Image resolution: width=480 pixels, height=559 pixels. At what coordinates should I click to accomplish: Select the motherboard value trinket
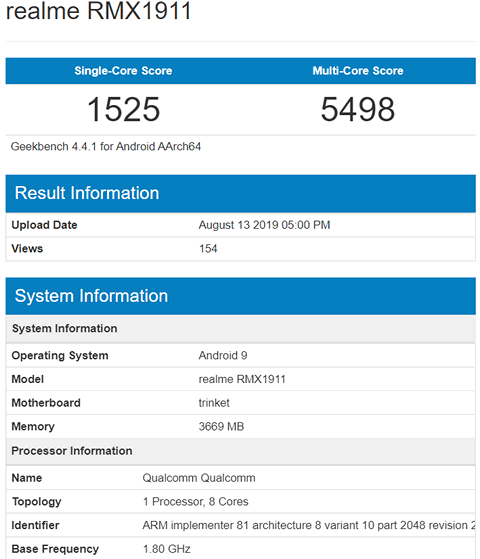tap(214, 403)
